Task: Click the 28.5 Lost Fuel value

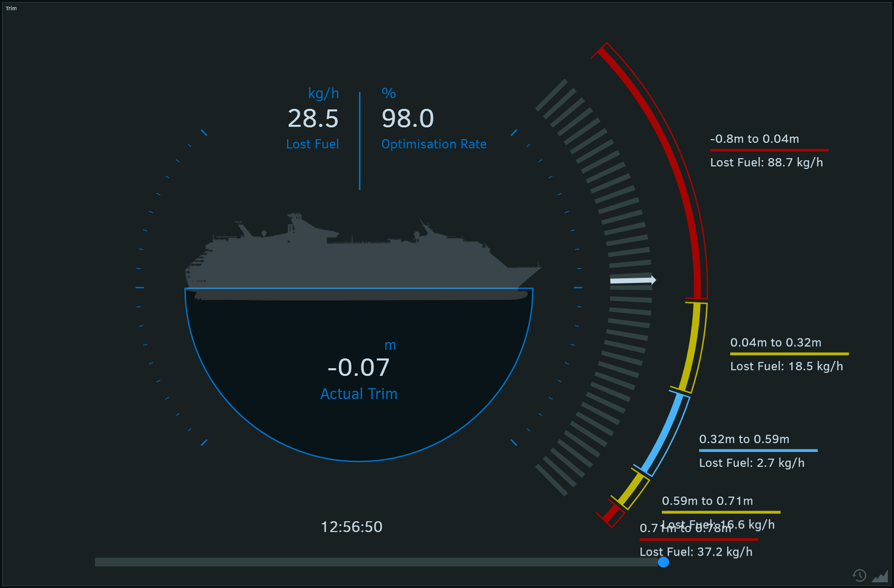Action: (313, 119)
